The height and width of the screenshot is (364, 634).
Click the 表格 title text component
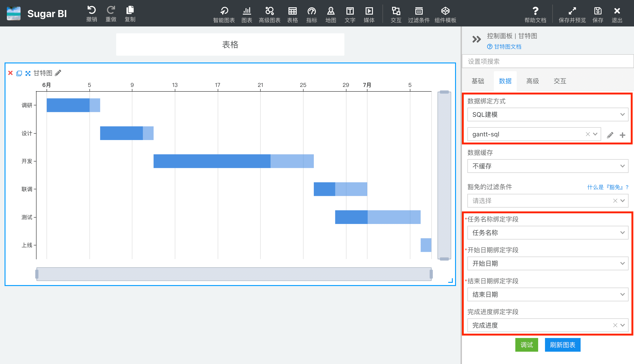(230, 44)
